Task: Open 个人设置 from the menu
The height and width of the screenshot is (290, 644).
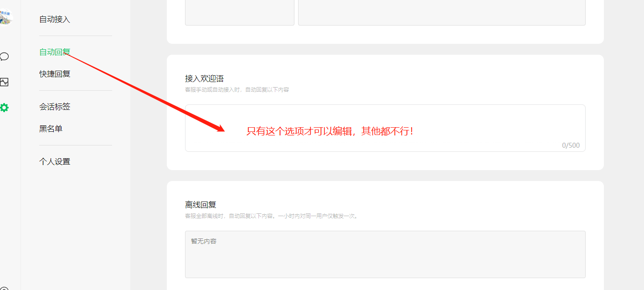Action: (x=55, y=161)
